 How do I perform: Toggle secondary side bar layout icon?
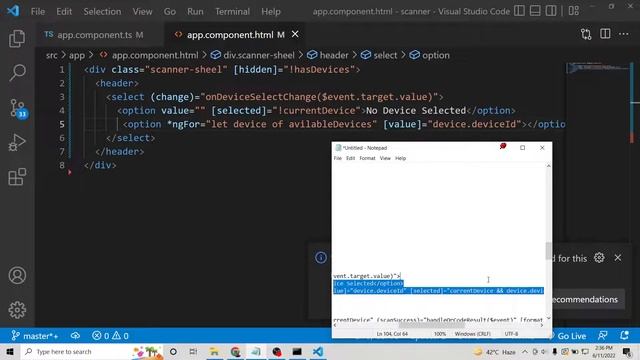tap(551, 11)
